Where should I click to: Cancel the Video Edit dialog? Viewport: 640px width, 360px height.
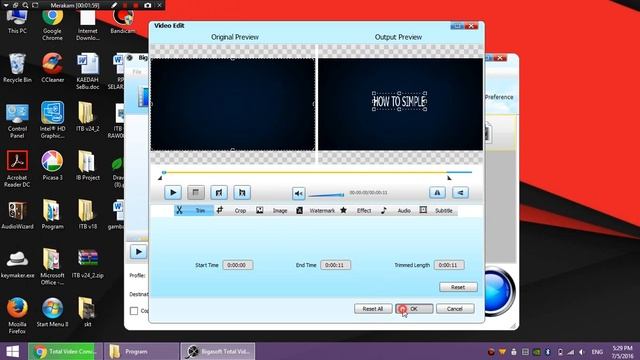coord(455,309)
